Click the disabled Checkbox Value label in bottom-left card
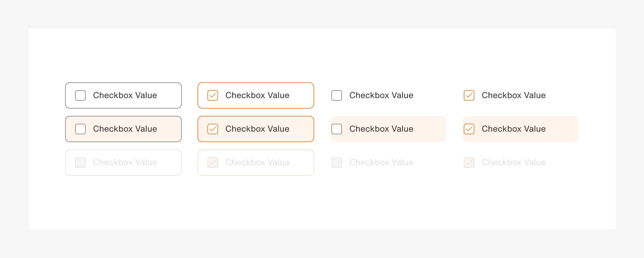The image size is (644, 258). coord(126,163)
